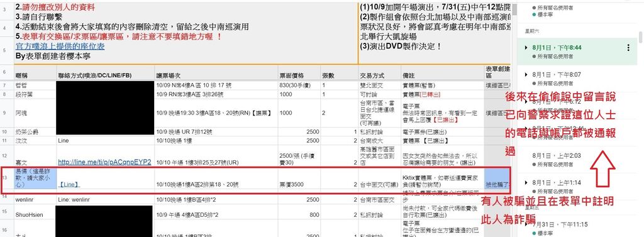
Task: Select the blue highlighted 易儒 nickname cell
Action: click(35, 178)
